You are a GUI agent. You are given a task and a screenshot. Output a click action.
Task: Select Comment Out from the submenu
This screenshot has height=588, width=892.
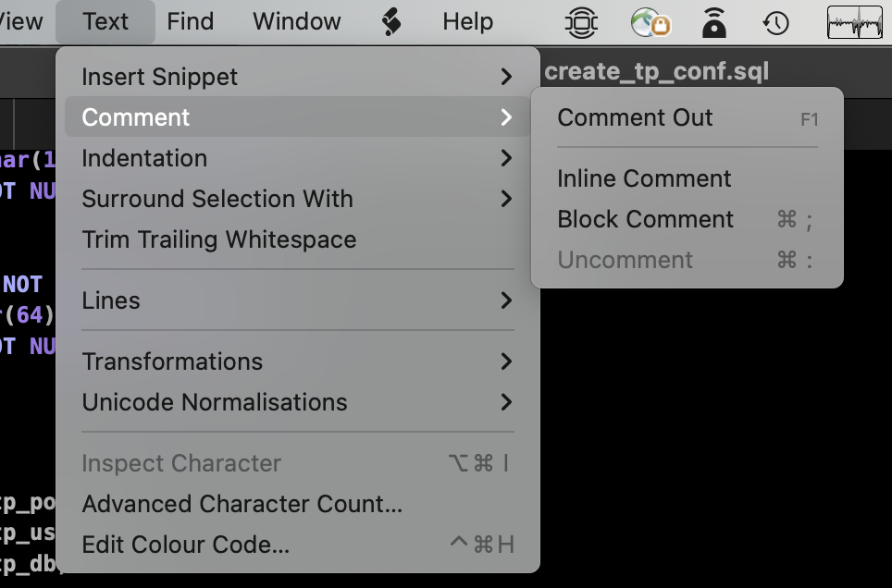(635, 117)
